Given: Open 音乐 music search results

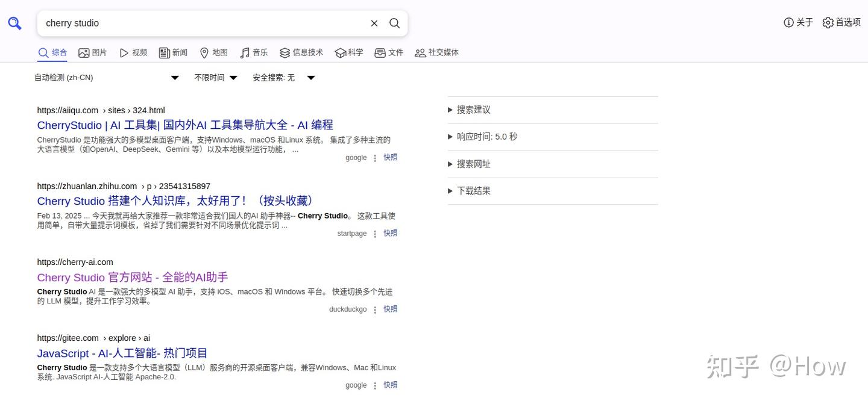Looking at the screenshot, I should coord(254,52).
